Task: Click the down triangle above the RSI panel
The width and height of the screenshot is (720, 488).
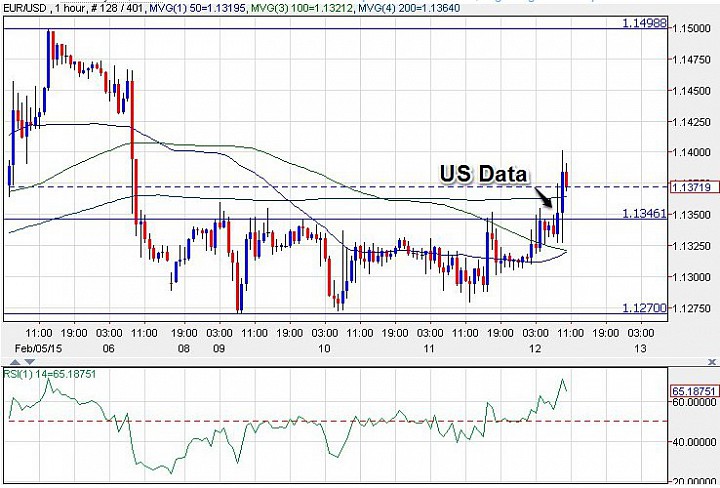Action: 29,362
